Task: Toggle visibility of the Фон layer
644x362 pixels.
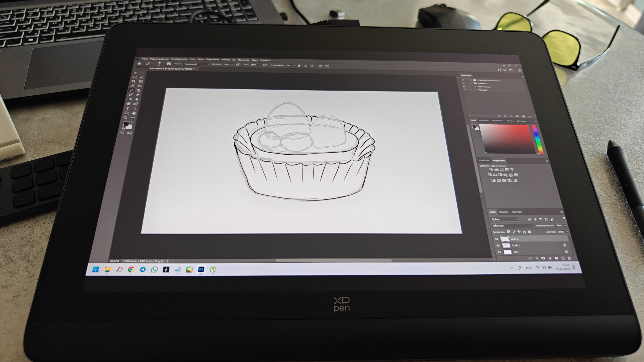Action: pos(499,252)
